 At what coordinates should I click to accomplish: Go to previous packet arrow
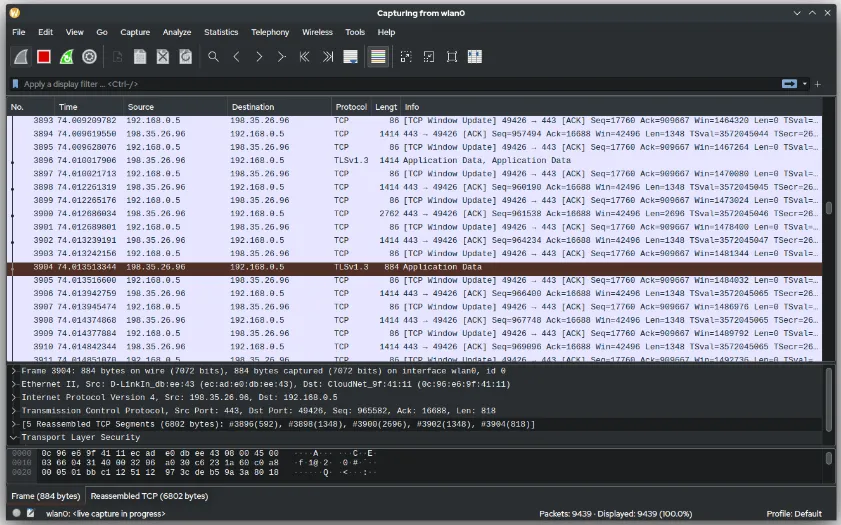point(237,57)
